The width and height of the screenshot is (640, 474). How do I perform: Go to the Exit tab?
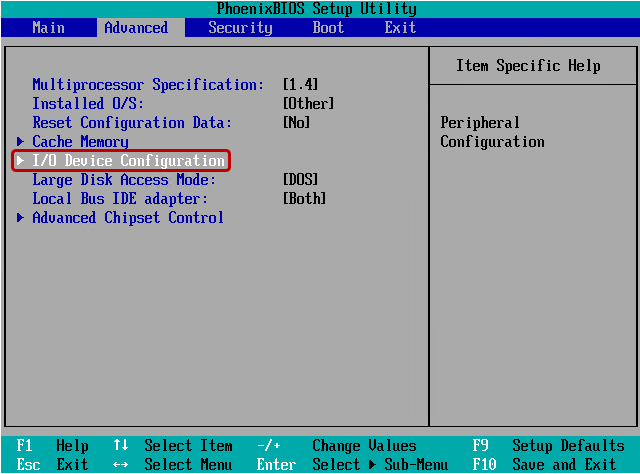pyautogui.click(x=400, y=28)
